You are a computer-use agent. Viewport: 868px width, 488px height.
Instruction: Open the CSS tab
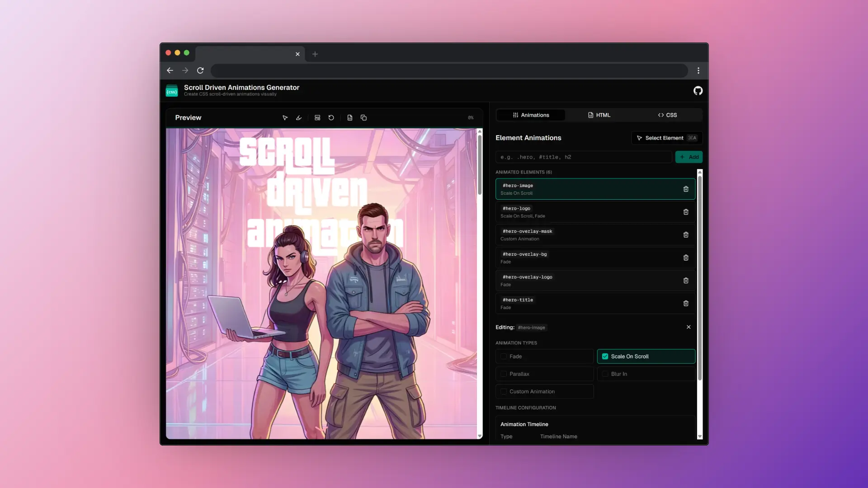(668, 115)
